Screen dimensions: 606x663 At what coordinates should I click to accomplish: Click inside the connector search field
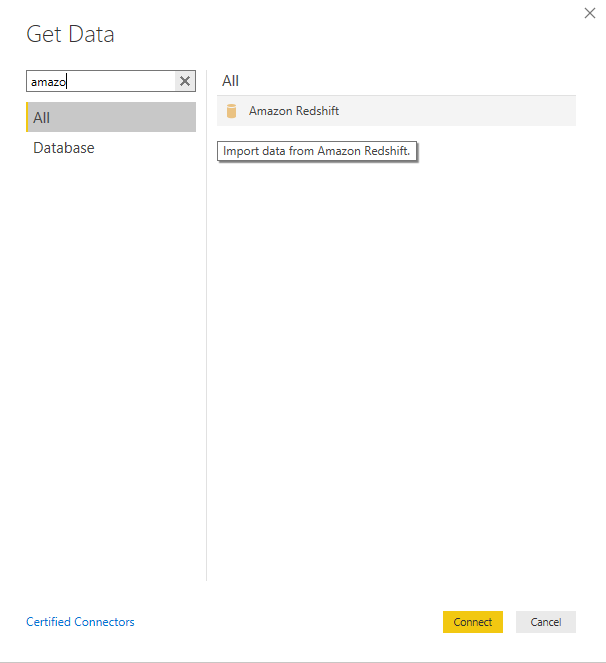pyautogui.click(x=120, y=82)
